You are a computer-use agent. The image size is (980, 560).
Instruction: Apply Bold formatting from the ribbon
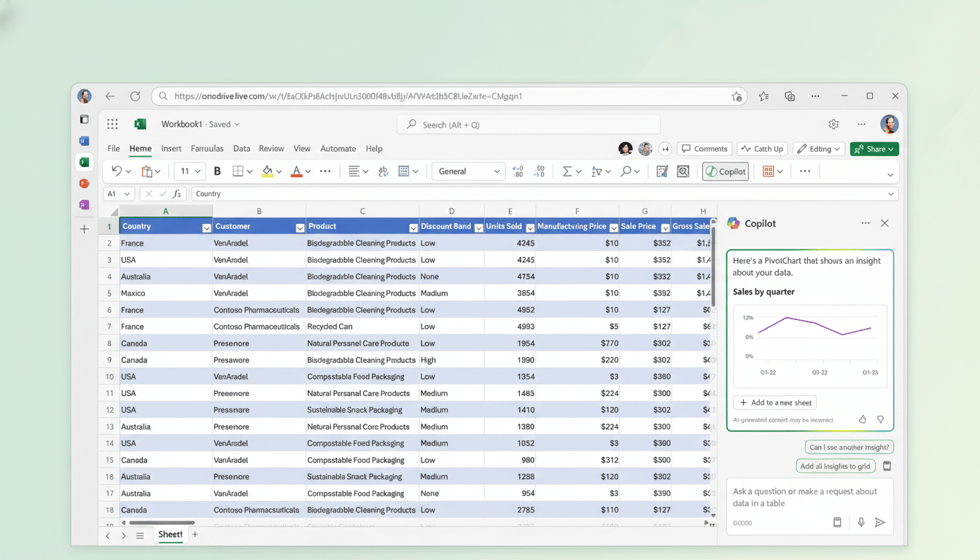pos(217,171)
